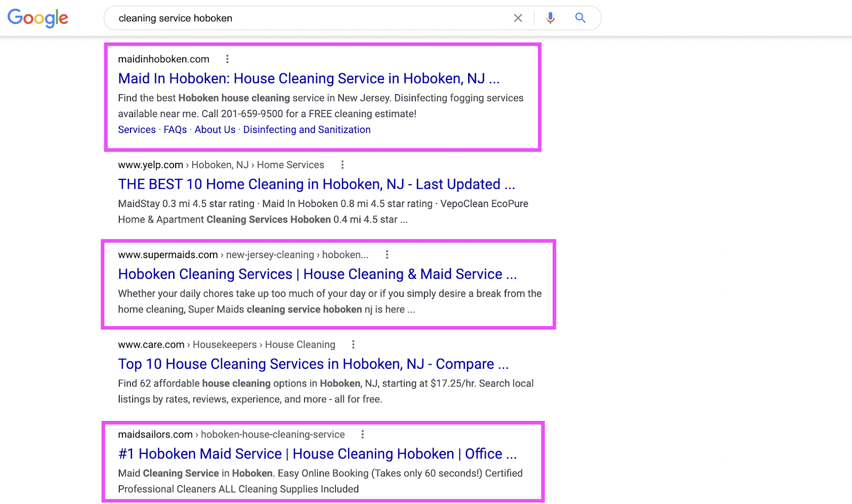The width and height of the screenshot is (852, 504).
Task: Clear the search query with the X icon
Action: (518, 18)
